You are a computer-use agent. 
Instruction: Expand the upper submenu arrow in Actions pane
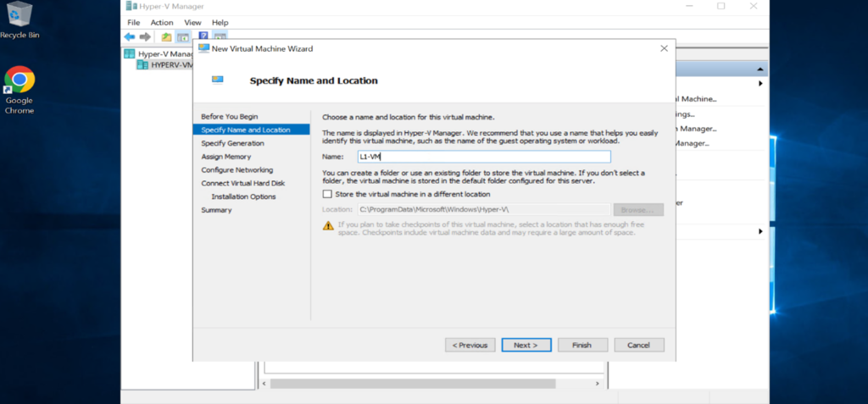[760, 84]
